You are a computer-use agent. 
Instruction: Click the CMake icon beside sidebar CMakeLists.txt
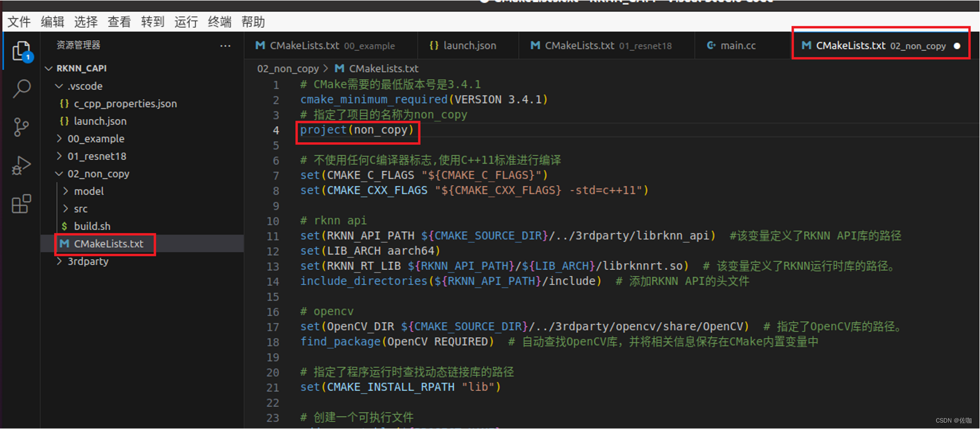point(64,244)
